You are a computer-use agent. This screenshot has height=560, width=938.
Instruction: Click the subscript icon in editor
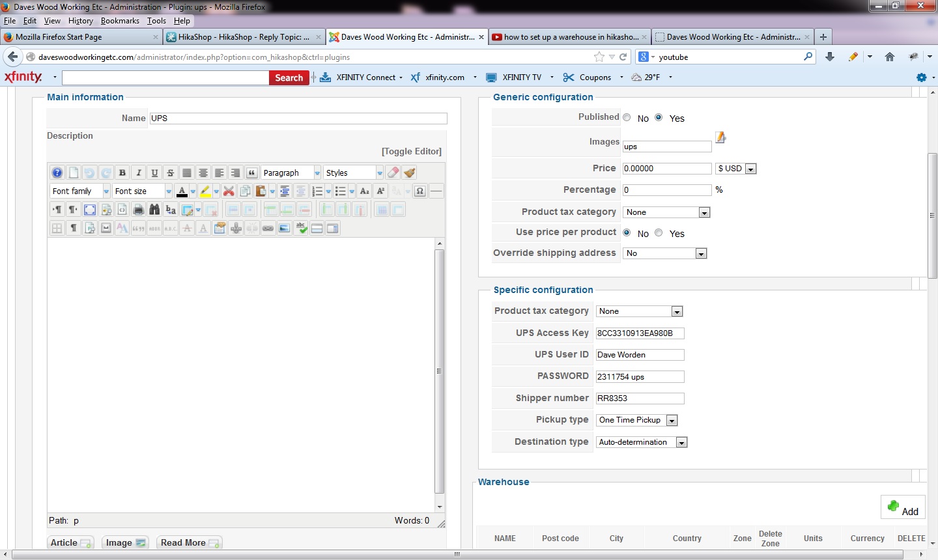[x=365, y=191]
